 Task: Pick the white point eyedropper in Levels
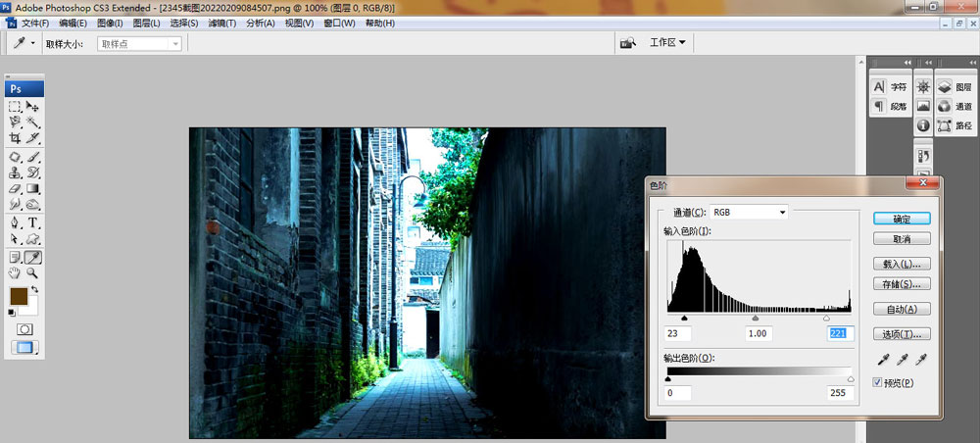point(920,361)
